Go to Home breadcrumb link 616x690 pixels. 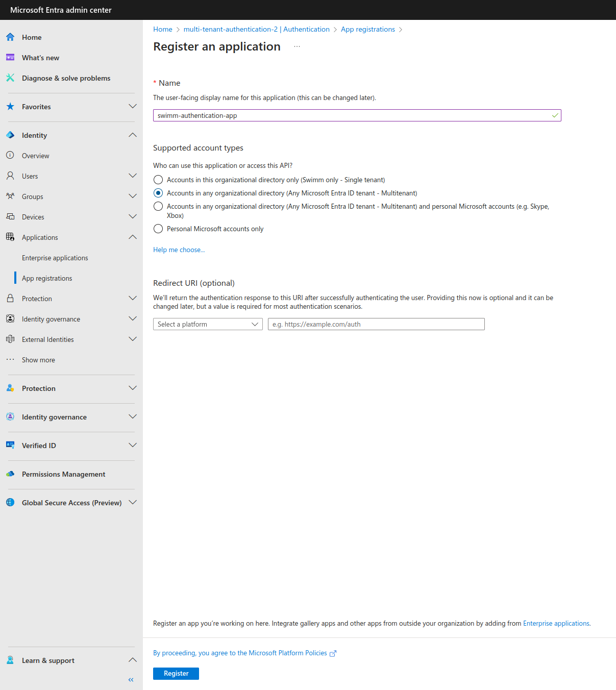(163, 29)
